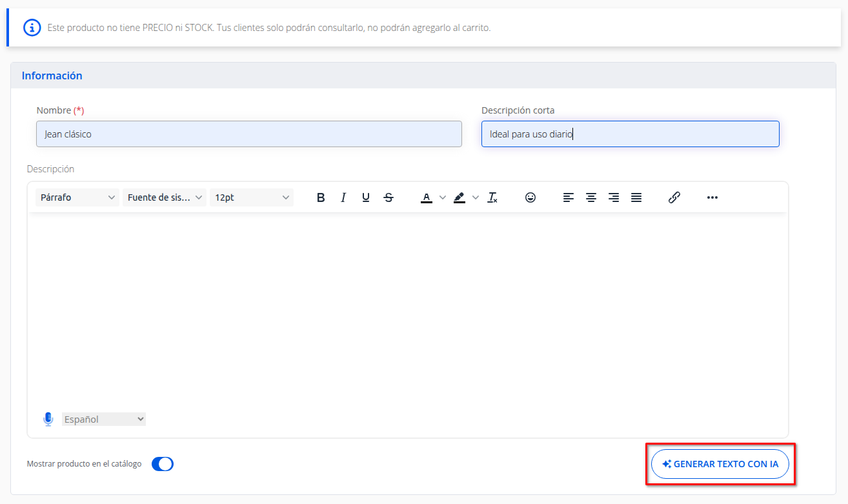
Task: Justify the description text
Action: point(636,197)
